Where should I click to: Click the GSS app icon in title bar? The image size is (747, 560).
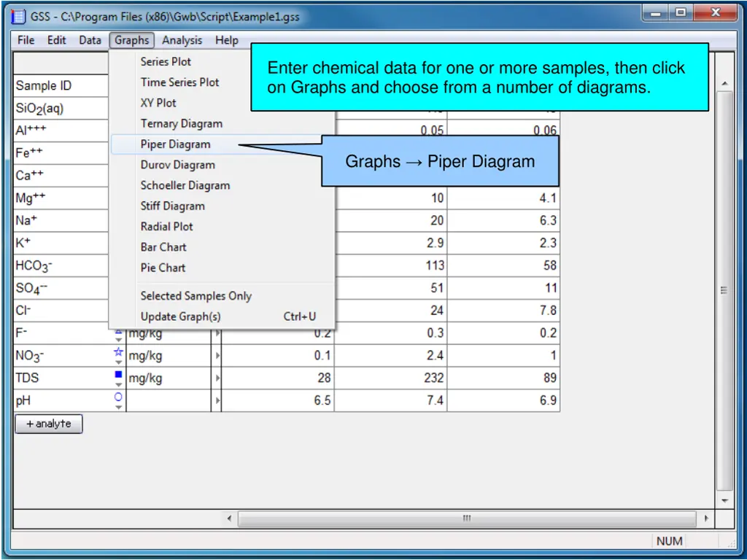tap(19, 15)
